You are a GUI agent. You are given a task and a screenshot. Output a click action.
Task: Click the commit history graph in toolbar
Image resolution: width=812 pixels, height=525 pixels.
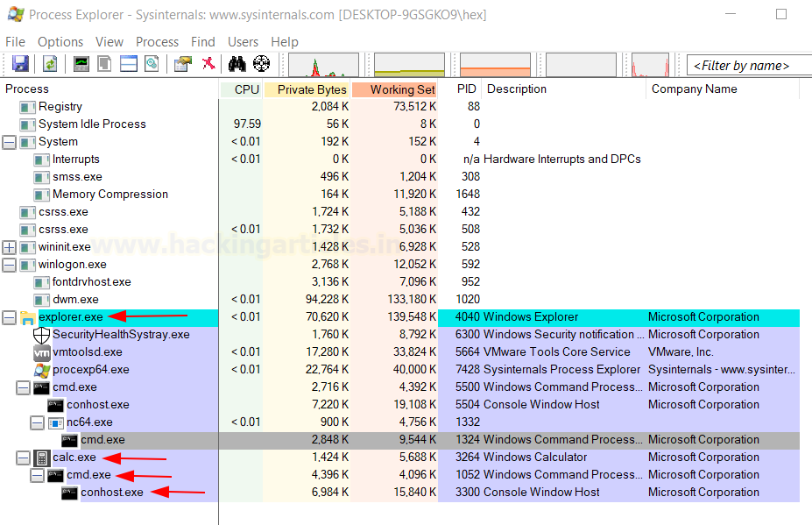click(409, 65)
